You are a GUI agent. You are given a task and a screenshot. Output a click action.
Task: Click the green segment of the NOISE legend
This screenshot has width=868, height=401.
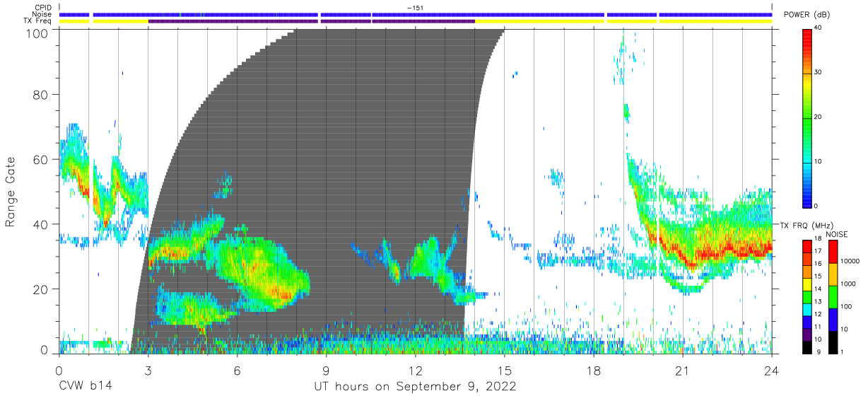point(833,296)
